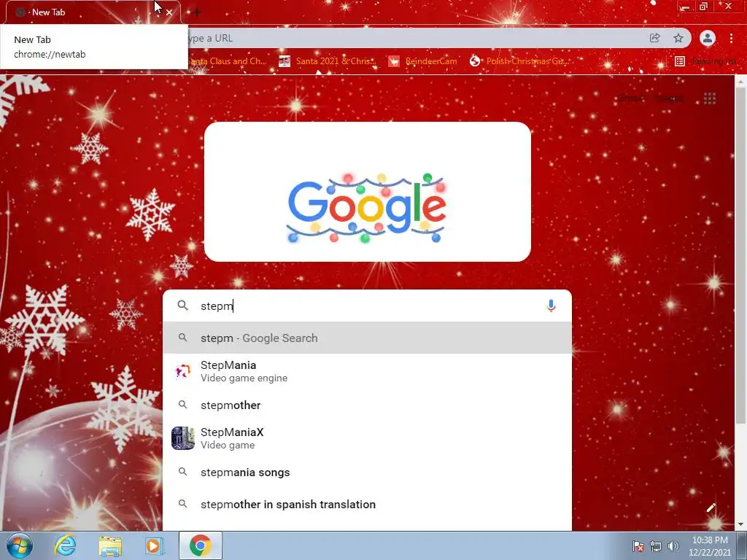Click the search icon beside the stepmother suggestion

click(x=182, y=404)
